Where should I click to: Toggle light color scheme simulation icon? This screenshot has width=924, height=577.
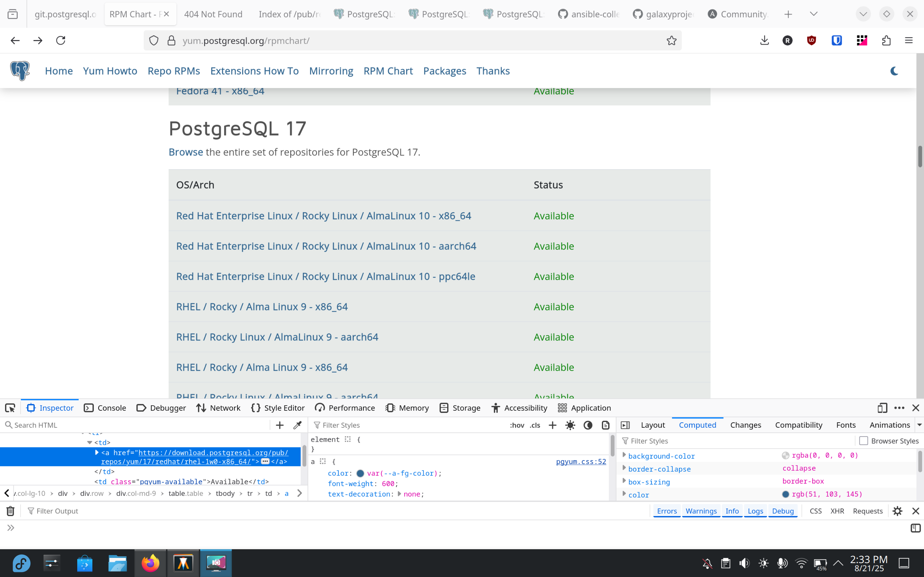(570, 425)
